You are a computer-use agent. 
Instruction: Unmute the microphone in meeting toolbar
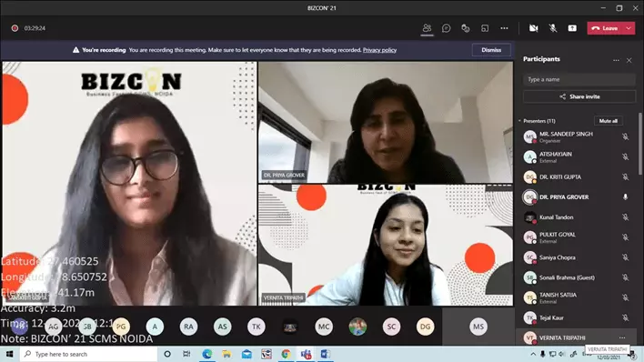pos(553,28)
